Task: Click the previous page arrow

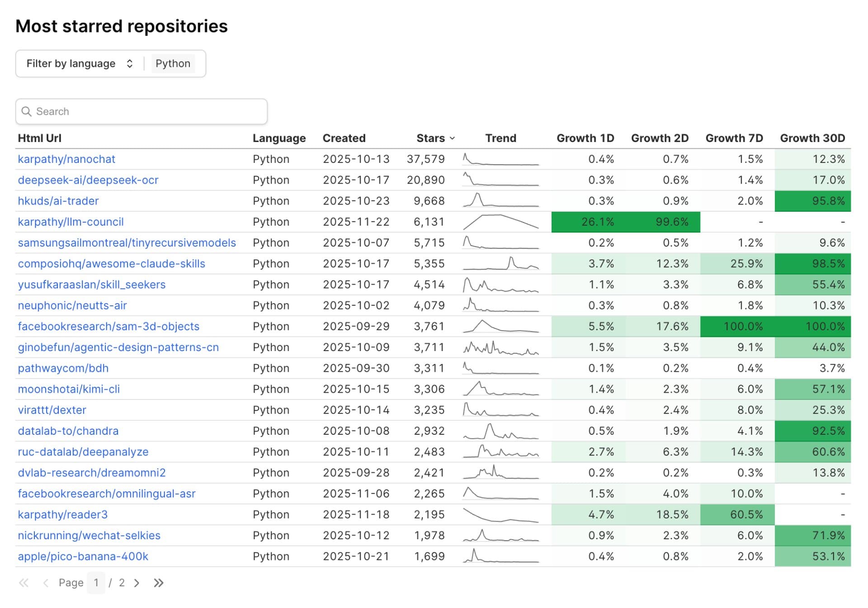Action: pyautogui.click(x=45, y=583)
